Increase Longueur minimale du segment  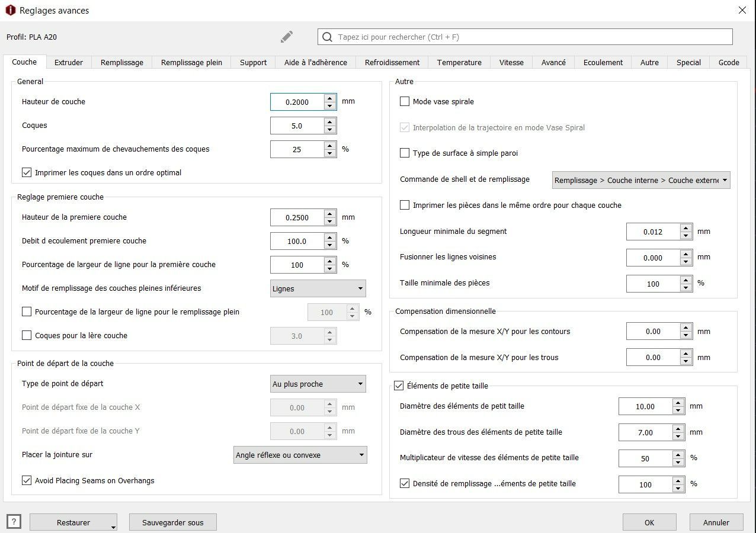point(686,227)
